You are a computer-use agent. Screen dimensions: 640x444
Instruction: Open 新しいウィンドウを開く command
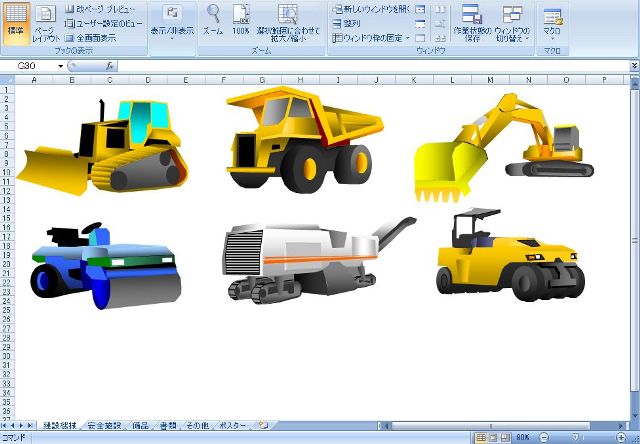(371, 9)
